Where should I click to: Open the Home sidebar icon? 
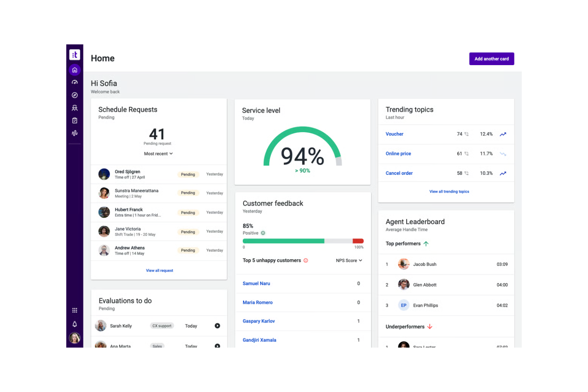[x=75, y=70]
